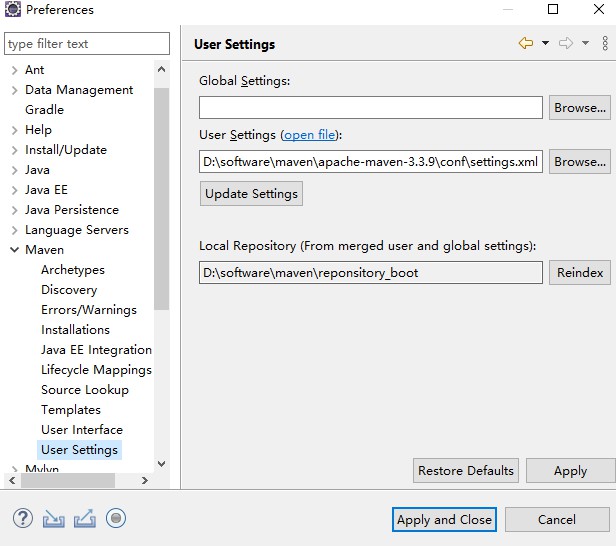Click the Cancel button

557,520
